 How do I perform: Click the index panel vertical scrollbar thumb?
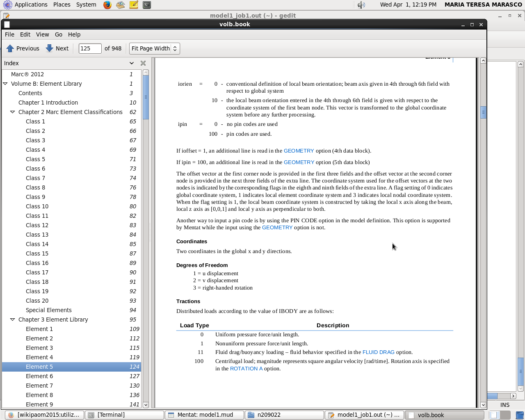pos(146,97)
